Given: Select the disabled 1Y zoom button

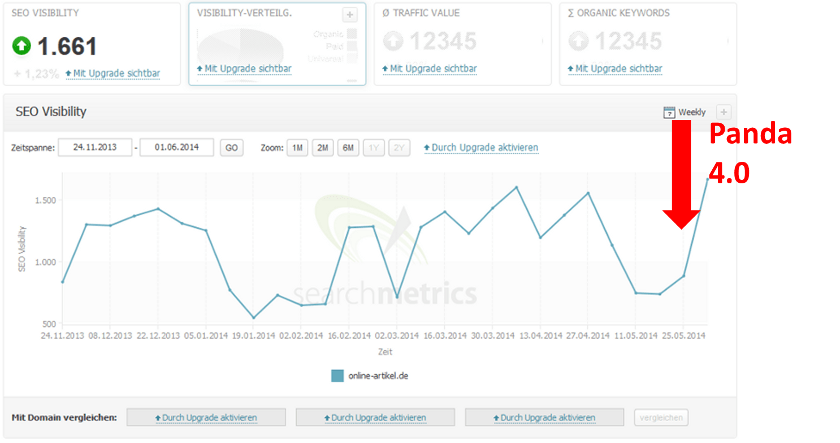Looking at the screenshot, I should coord(374,148).
